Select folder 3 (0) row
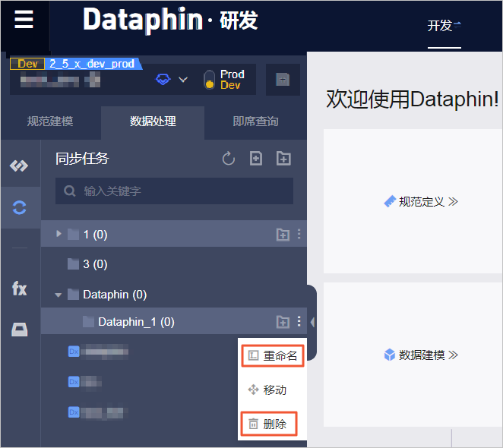503x448 pixels. 173,264
